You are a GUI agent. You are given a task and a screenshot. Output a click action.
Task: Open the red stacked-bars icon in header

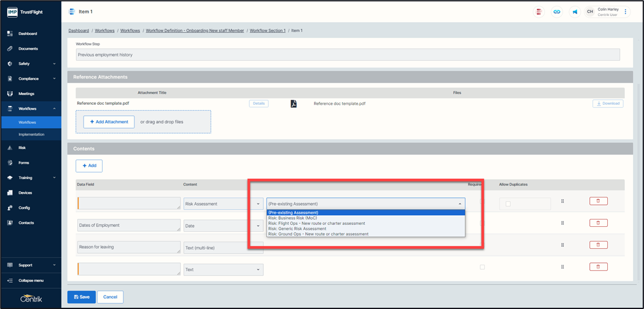538,12
